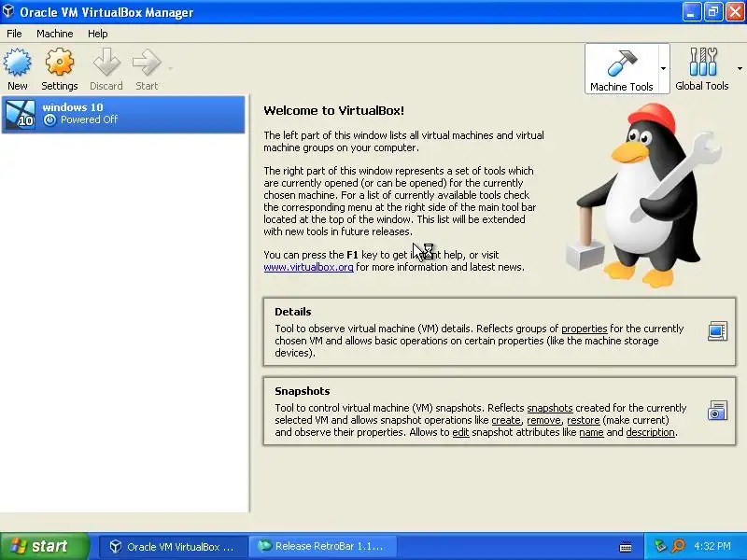
Task: Click the New virtual machine icon
Action: [17, 63]
